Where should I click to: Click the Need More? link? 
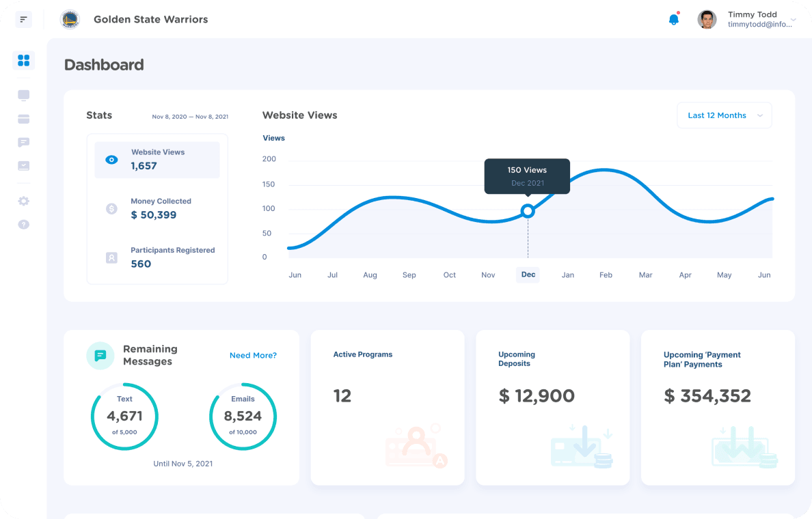pos(253,355)
